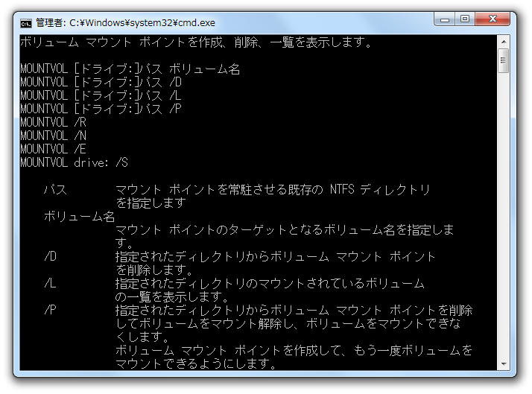This screenshot has width=532, height=394.
Task: Click the '/L' option label in descriptions
Action: click(50, 284)
